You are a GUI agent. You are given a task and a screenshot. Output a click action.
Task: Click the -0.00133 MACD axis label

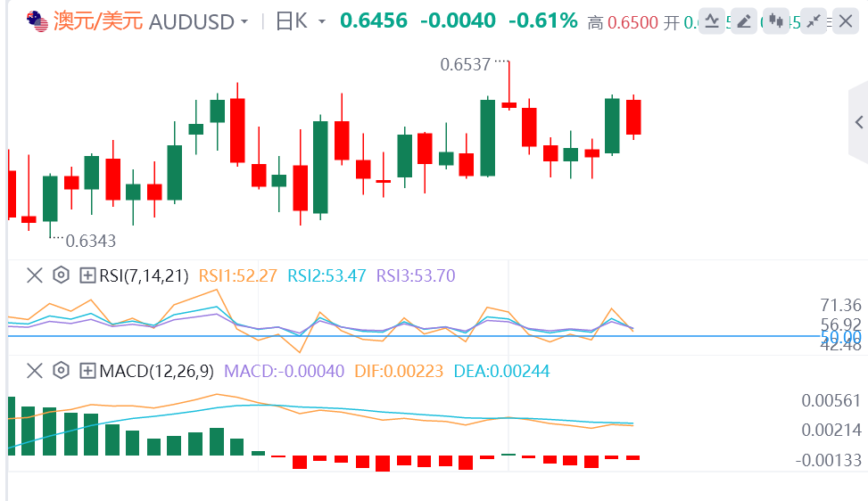[x=828, y=460]
